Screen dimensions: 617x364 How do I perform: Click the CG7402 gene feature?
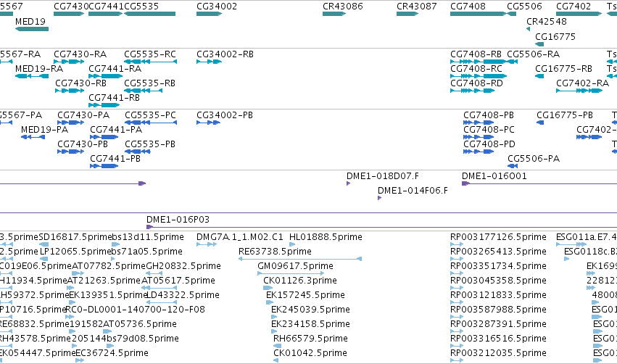pos(579,14)
